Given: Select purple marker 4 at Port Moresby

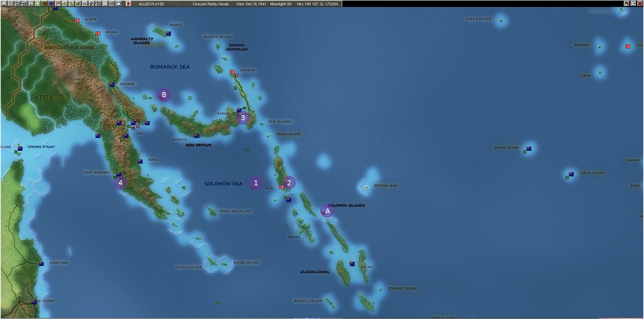Looking at the screenshot, I should tap(120, 182).
